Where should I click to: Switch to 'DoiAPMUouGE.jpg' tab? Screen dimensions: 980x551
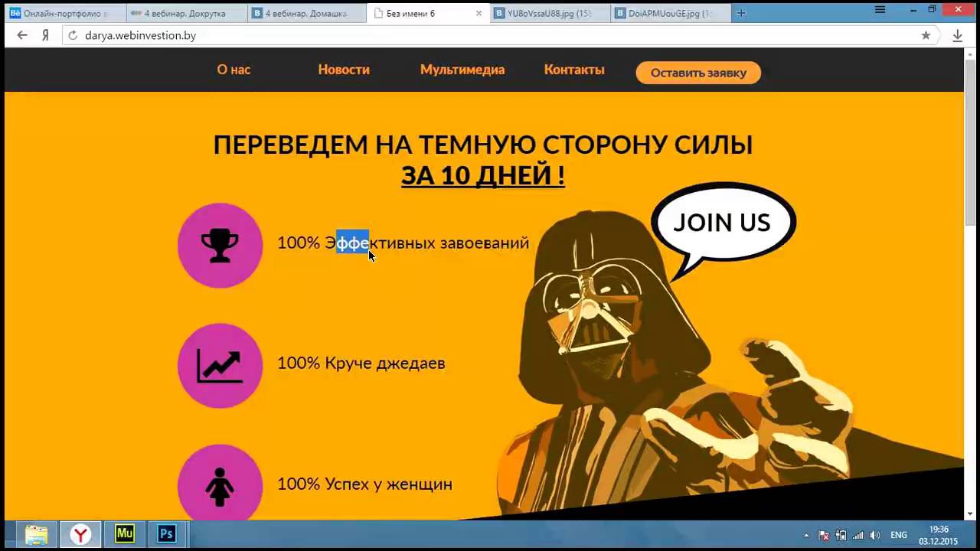671,13
